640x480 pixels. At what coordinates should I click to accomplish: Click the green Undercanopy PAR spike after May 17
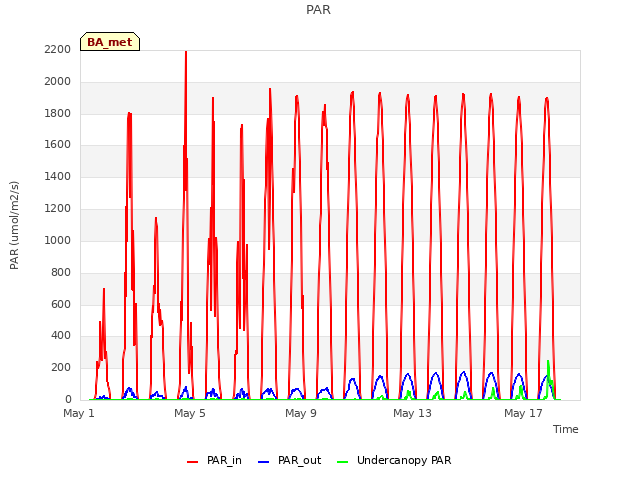point(548,363)
